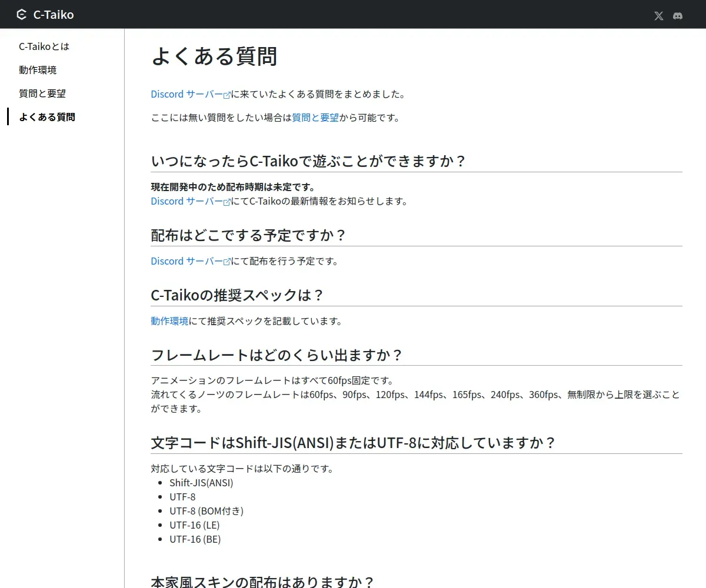The height and width of the screenshot is (588, 706).
Task: Click list item UTF-16 (LE)
Action: pos(195,525)
